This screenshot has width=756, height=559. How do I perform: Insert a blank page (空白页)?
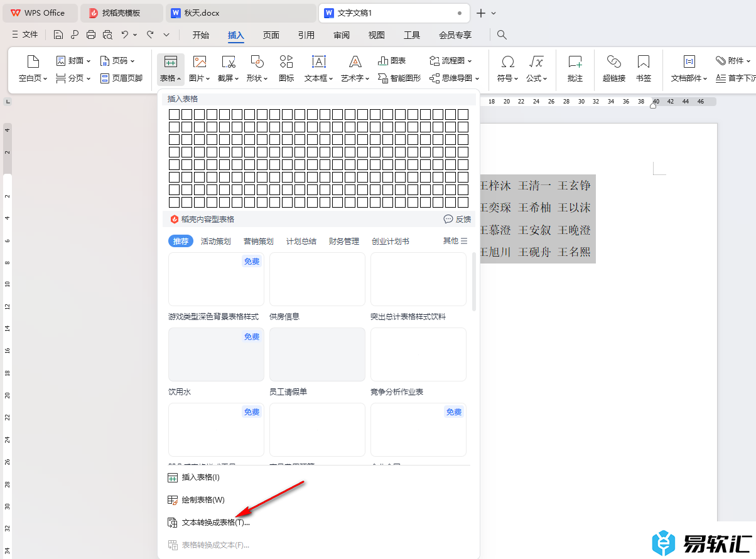(x=33, y=69)
